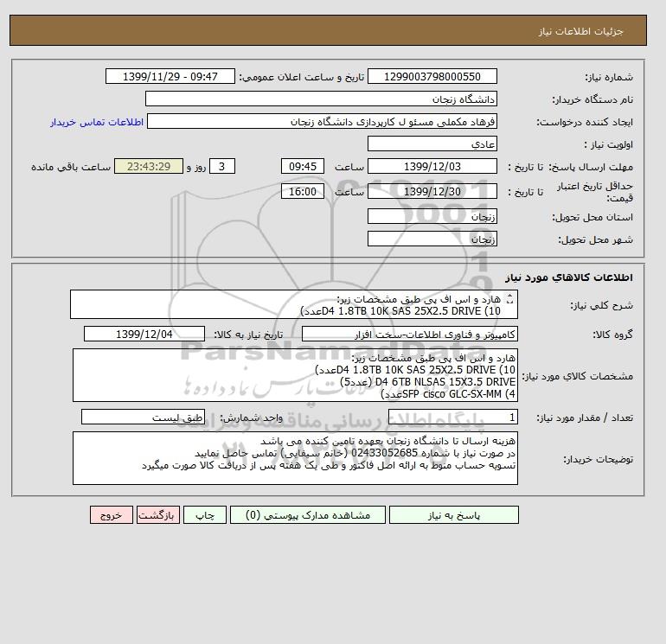The width and height of the screenshot is (666, 644).
Task: Click the label 'اولویت نیاز :'
Action: click(609, 144)
